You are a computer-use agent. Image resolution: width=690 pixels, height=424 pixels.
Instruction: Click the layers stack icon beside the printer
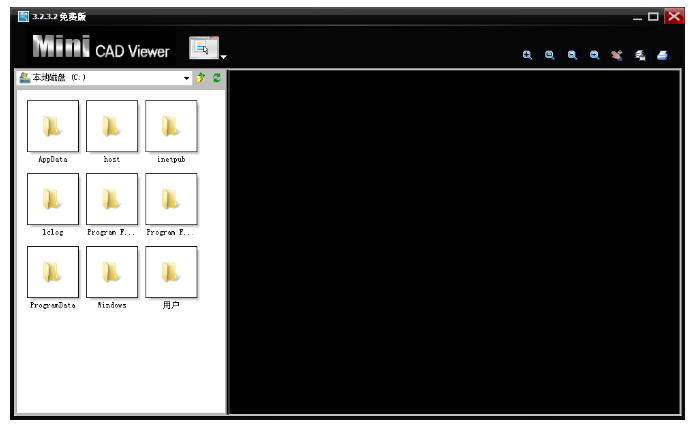(640, 55)
